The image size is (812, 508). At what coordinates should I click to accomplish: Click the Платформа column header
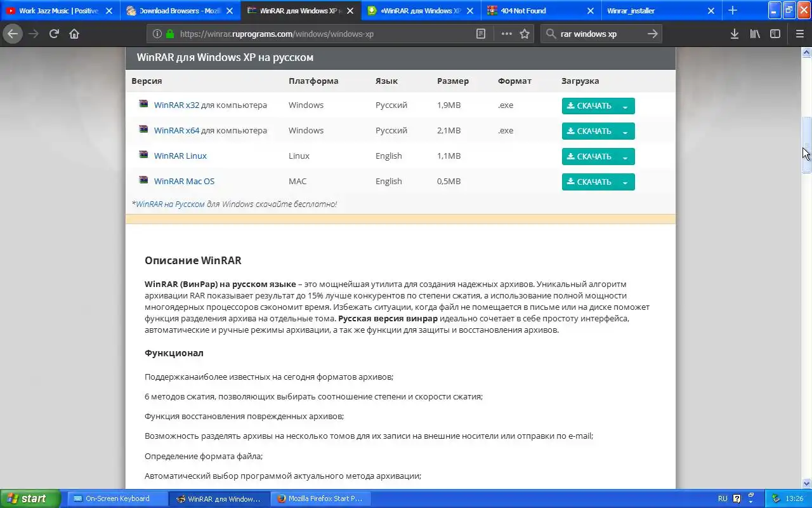point(313,81)
